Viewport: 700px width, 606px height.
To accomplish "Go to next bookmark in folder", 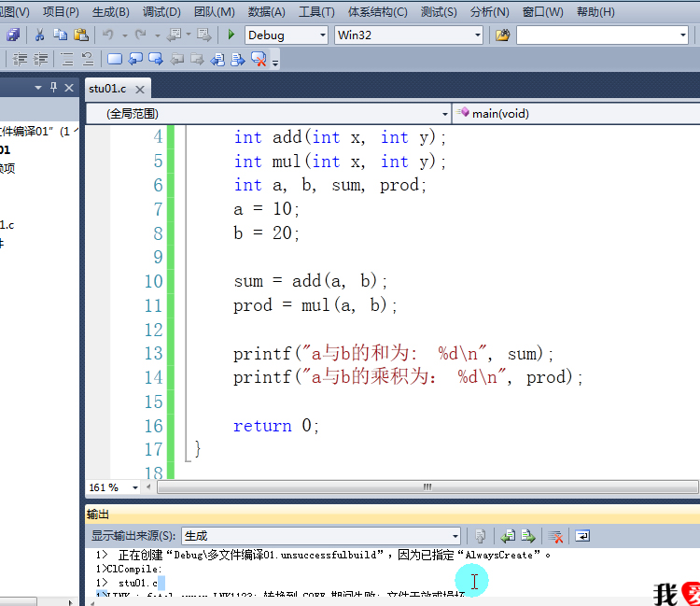I will (197, 59).
